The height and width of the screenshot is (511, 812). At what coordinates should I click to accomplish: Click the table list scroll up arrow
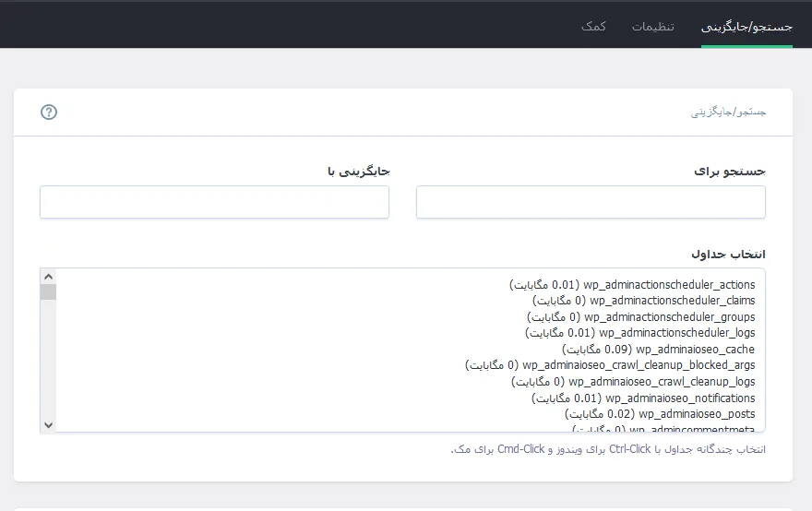(48, 277)
